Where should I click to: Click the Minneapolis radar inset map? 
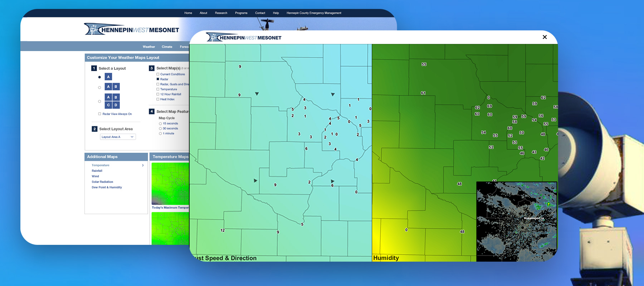point(517,221)
